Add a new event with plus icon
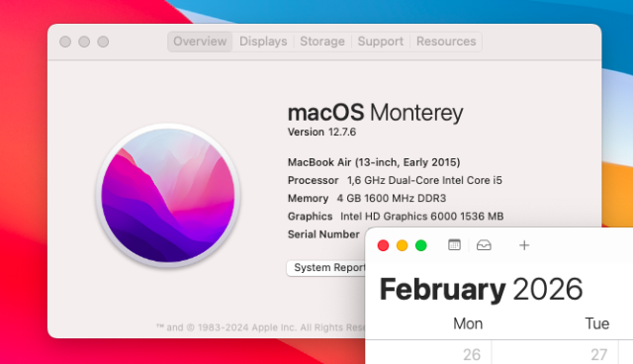The image size is (633, 364). coord(524,245)
